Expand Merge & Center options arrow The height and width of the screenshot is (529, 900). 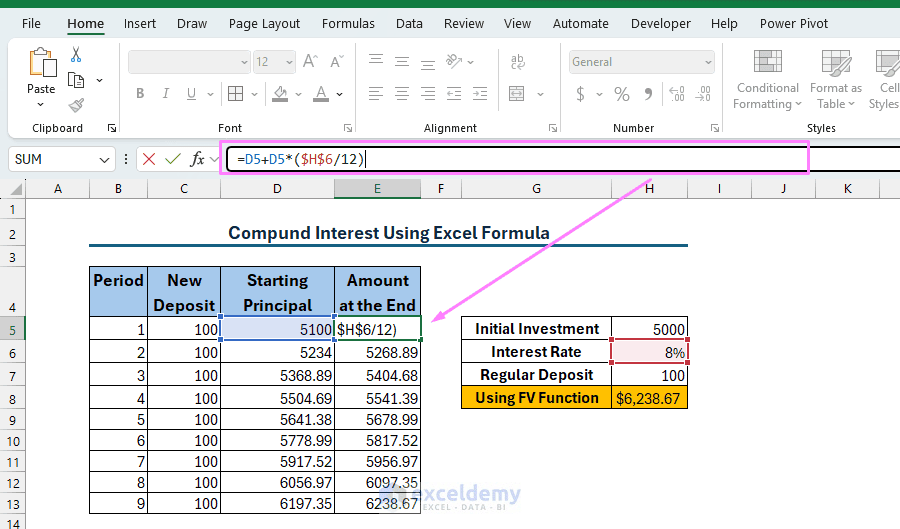[540, 94]
